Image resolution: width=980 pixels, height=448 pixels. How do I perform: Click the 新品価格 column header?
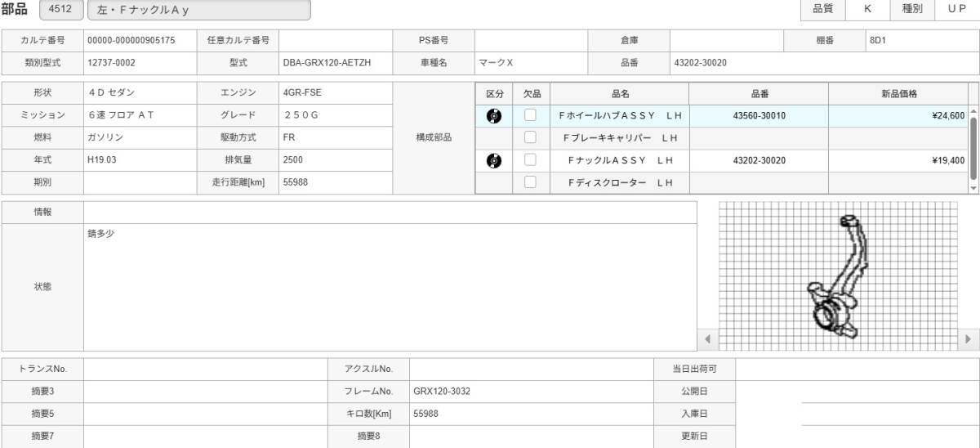(x=898, y=94)
